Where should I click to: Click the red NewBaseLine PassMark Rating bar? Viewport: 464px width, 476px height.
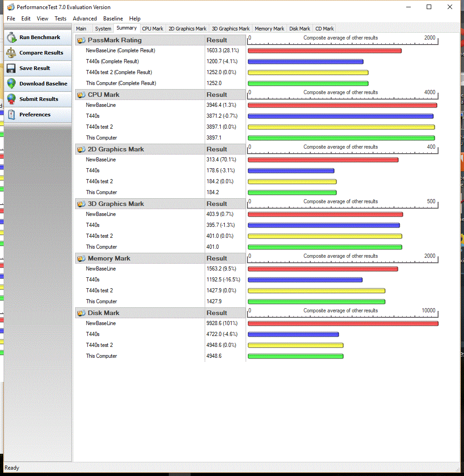tap(325, 51)
